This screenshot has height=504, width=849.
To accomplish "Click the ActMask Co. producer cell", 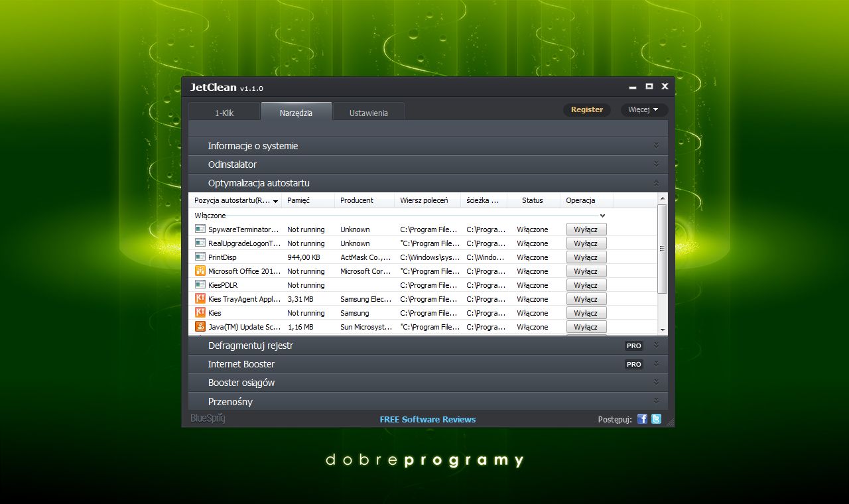I will [365, 257].
